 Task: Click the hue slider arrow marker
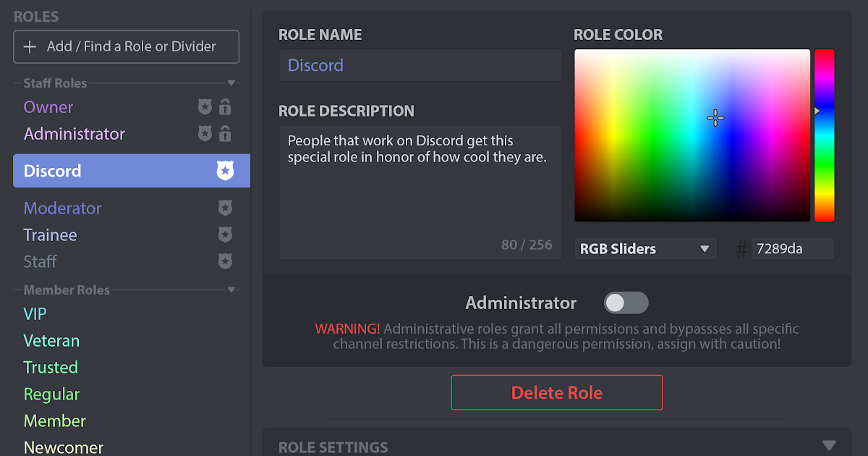(x=817, y=111)
